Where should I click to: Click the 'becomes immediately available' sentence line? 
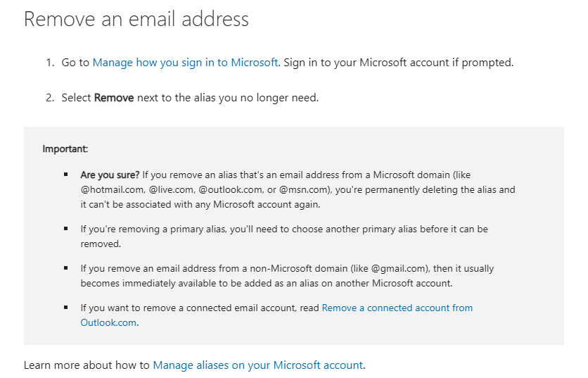[x=267, y=283]
